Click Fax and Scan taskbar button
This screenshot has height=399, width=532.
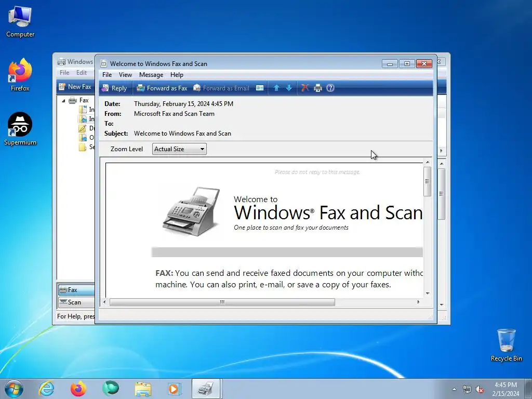206,389
